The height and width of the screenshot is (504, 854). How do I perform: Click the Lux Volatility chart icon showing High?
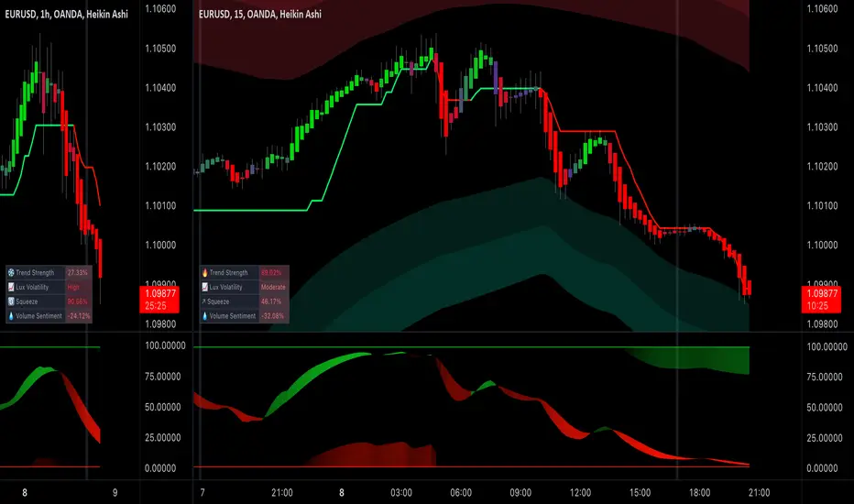[x=11, y=287]
